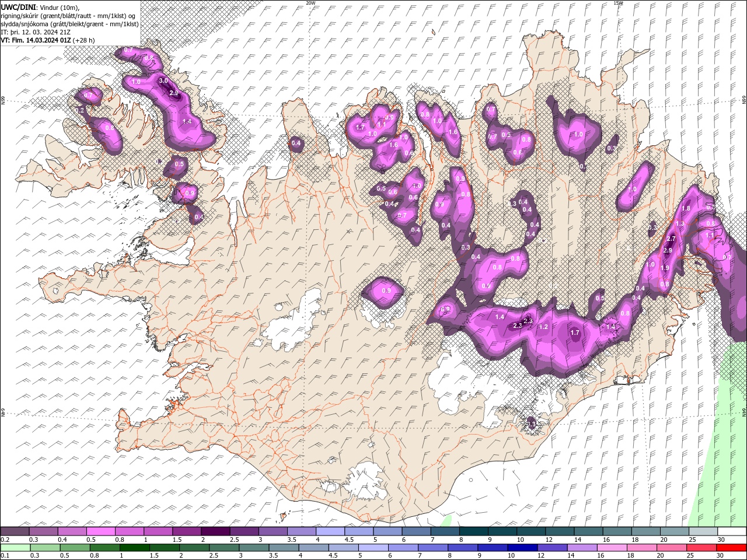Click the 1.9 snowfall value in the east
This screenshot has width=747, height=560.
[664, 268]
